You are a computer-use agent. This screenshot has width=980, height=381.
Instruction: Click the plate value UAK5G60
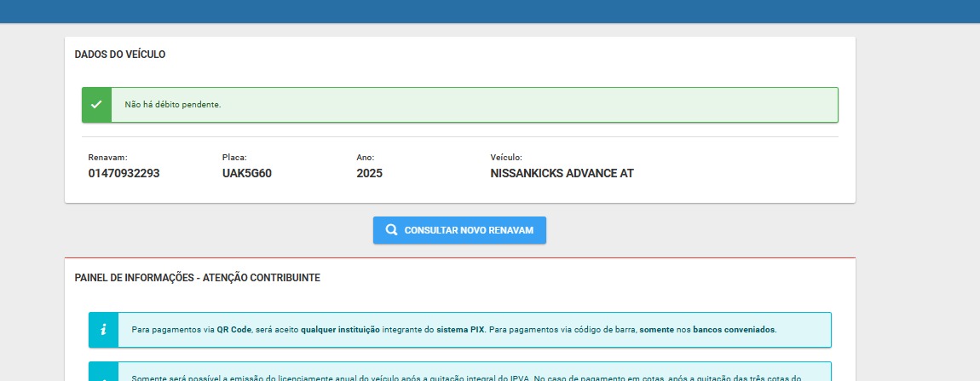click(x=246, y=173)
